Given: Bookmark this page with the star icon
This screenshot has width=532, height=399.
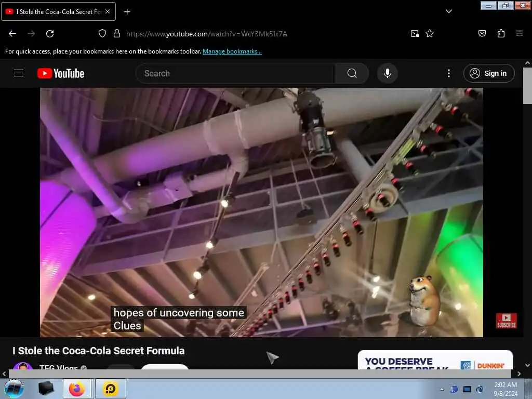Looking at the screenshot, I should [430, 33].
